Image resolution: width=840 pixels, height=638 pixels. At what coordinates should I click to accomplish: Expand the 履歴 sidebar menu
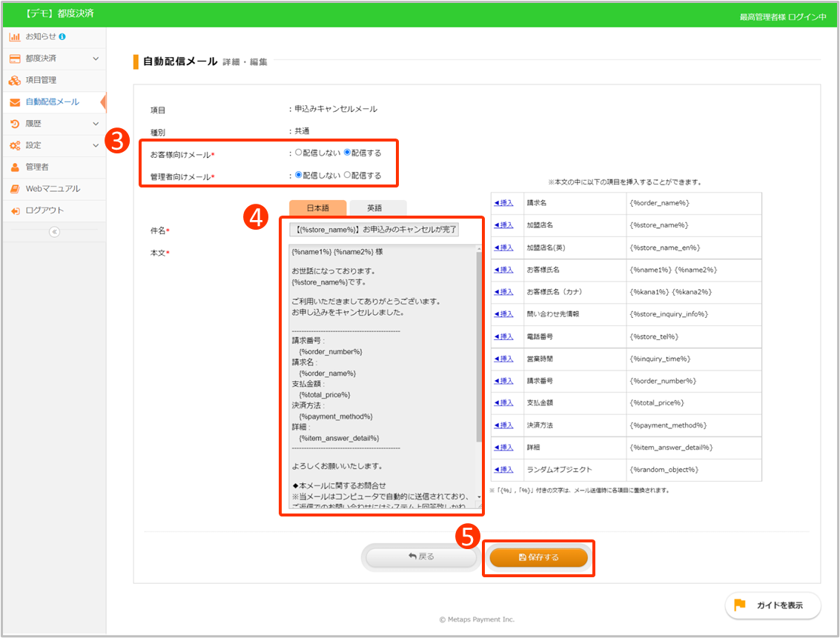(95, 124)
